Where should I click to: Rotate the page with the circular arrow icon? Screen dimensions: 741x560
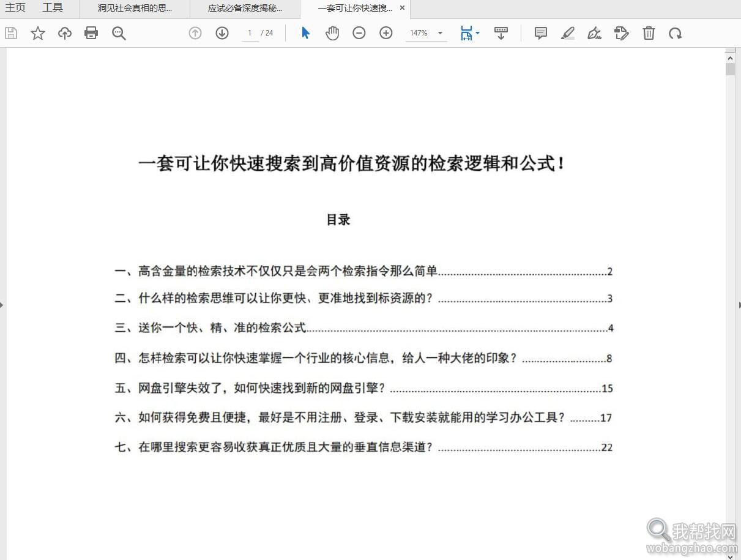[x=676, y=33]
